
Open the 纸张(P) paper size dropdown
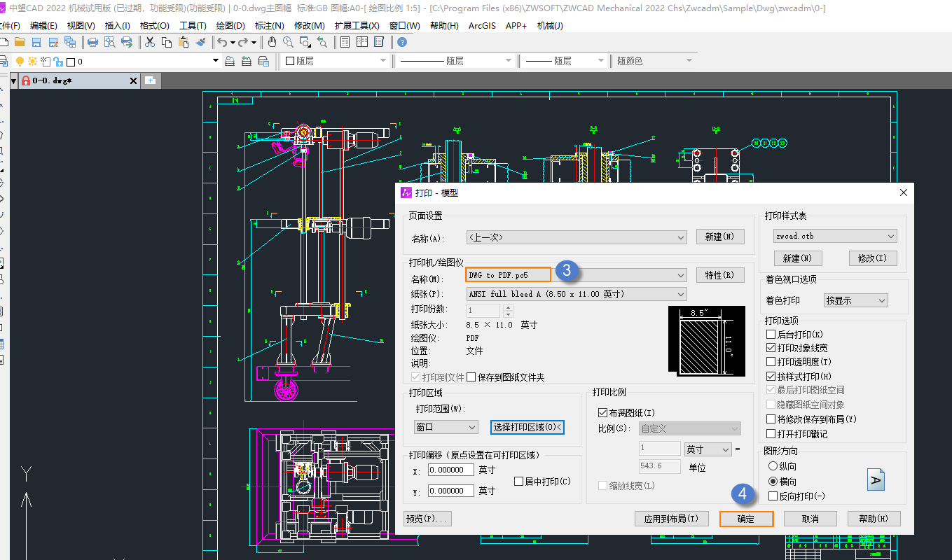pyautogui.click(x=576, y=295)
